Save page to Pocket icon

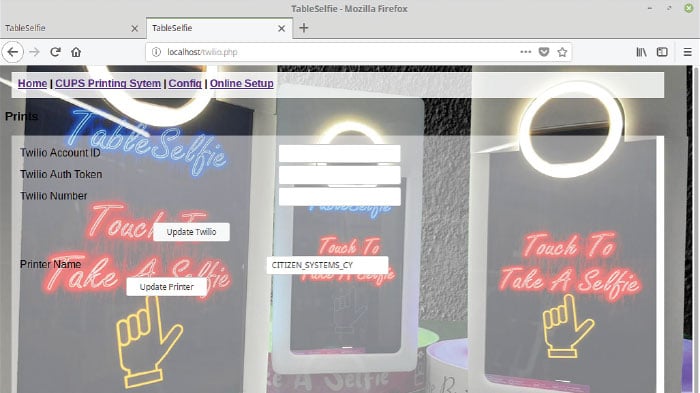click(544, 52)
